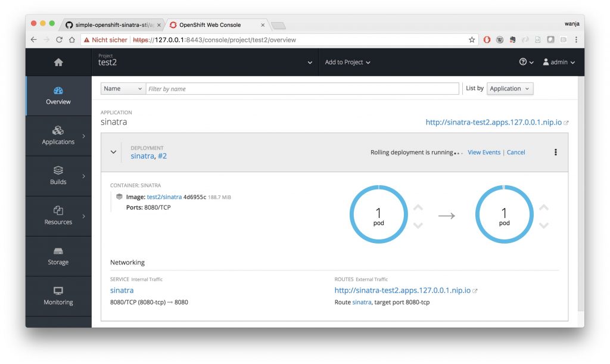Viewport: 610px width, 364px height.
Task: Open the Chrome three-dot menu
Action: [x=576, y=40]
